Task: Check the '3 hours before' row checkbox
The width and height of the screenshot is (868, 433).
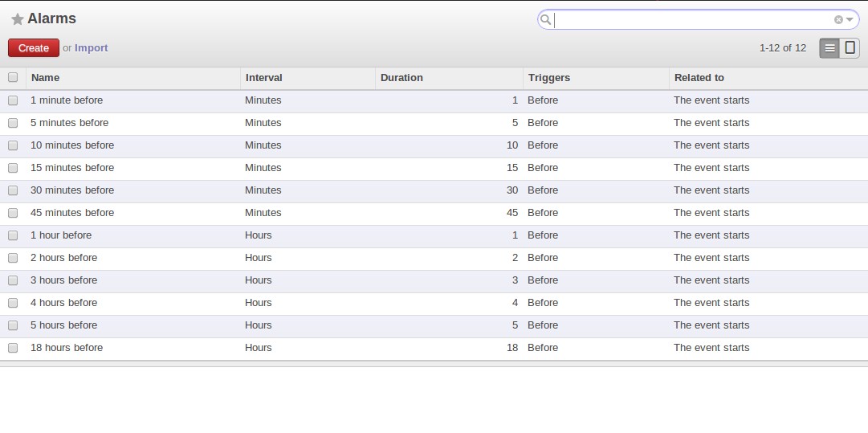Action: point(13,280)
